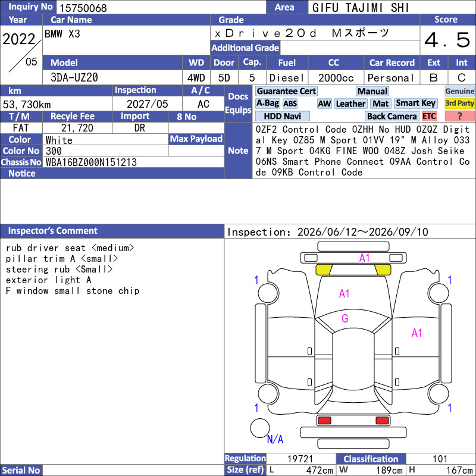Click the Leather equipment badge
476x476 pixels.
pyautogui.click(x=350, y=104)
